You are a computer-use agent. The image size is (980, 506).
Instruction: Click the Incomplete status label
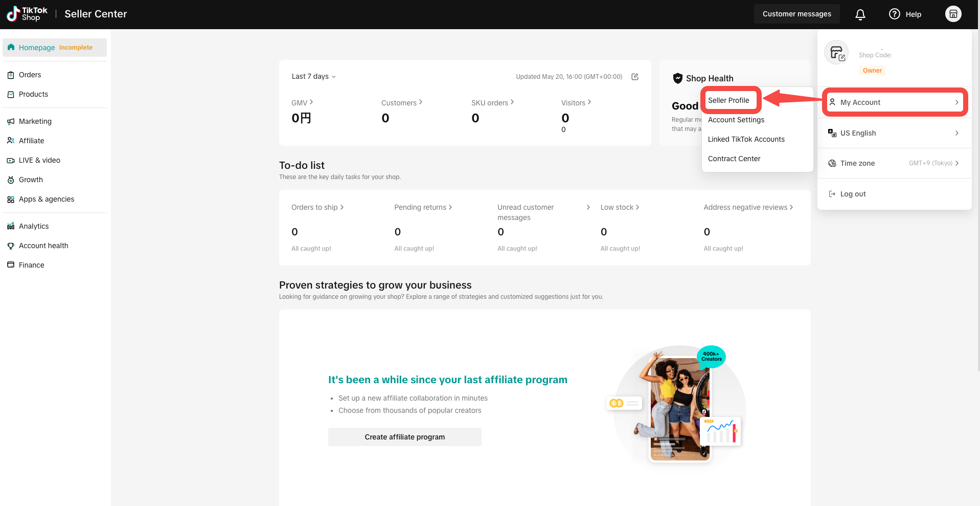(76, 48)
